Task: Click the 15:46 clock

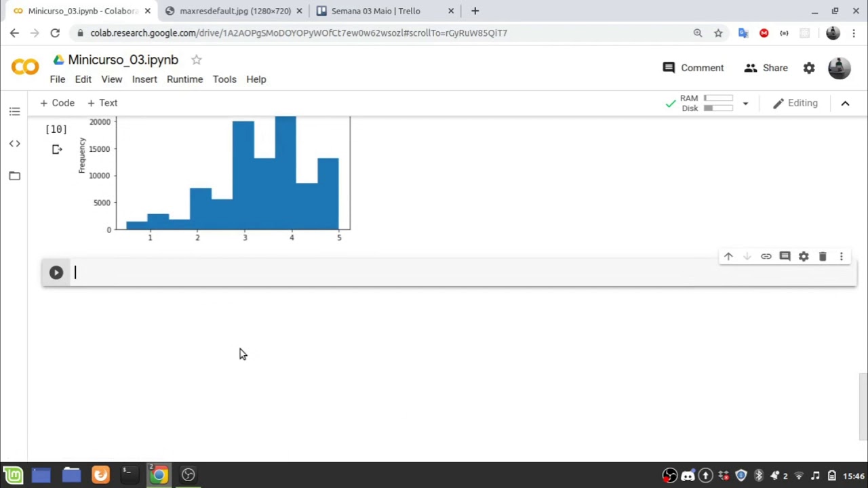Action: (x=854, y=476)
